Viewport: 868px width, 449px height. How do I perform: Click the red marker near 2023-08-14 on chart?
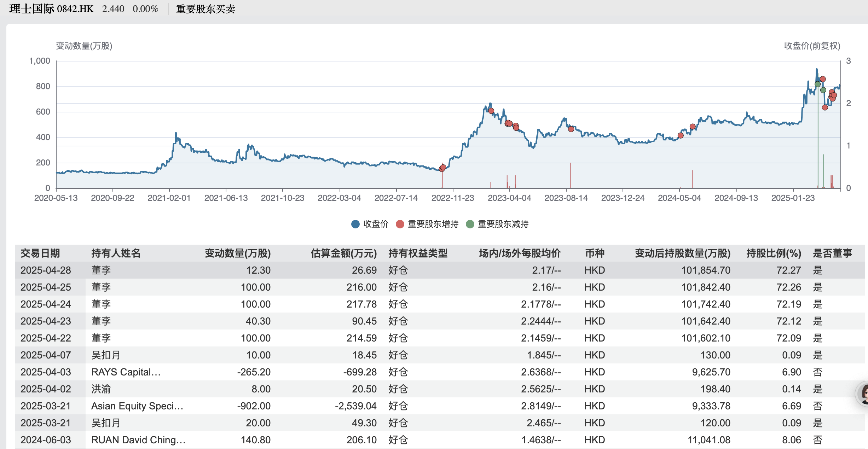571,129
